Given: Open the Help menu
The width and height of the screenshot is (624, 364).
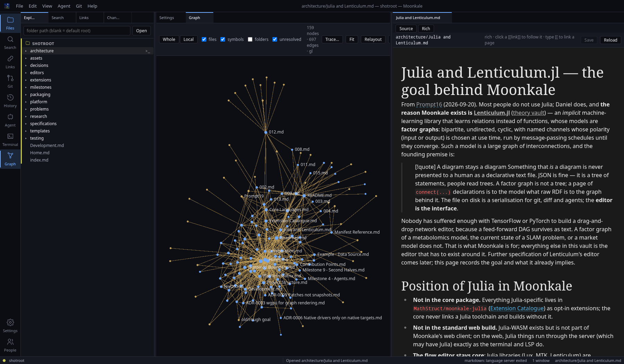Looking at the screenshot, I should tap(92, 6).
